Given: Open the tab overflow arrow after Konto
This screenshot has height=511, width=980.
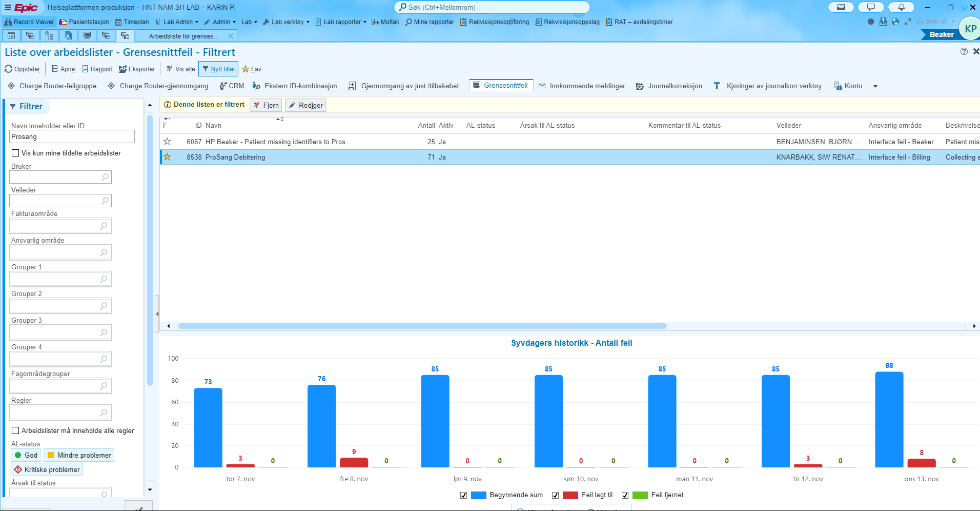Looking at the screenshot, I should (875, 86).
